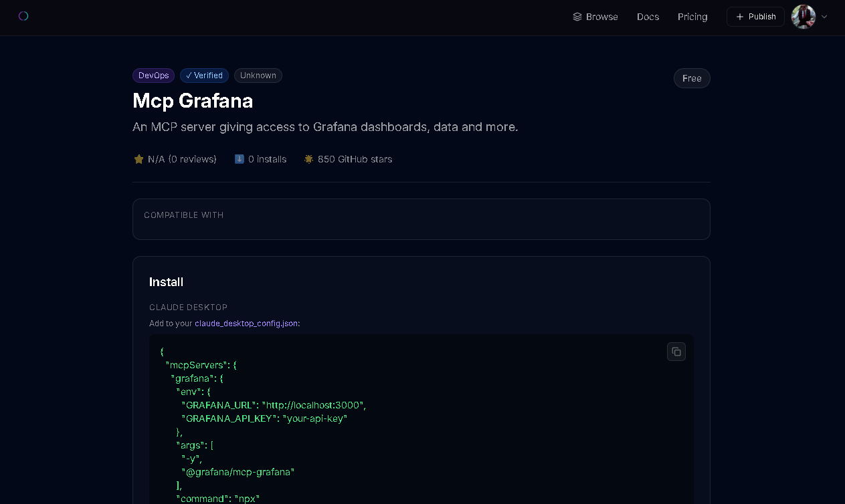Open the Browse page

click(x=595, y=17)
